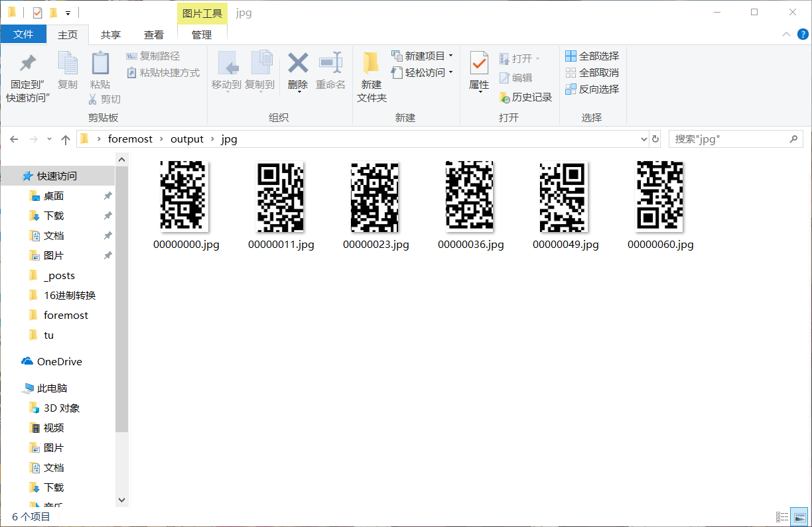
Task: Pin folder using 固定到"快速访问" icon
Action: coord(27,73)
